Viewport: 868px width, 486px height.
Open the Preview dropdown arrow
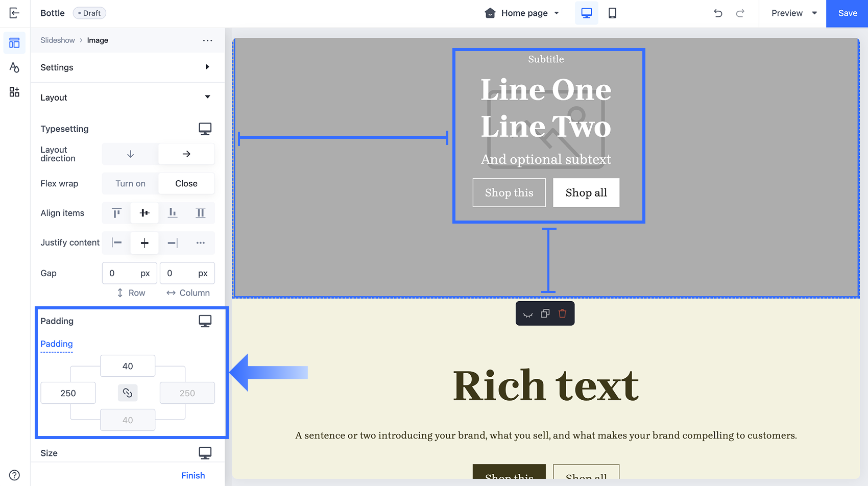click(x=814, y=13)
